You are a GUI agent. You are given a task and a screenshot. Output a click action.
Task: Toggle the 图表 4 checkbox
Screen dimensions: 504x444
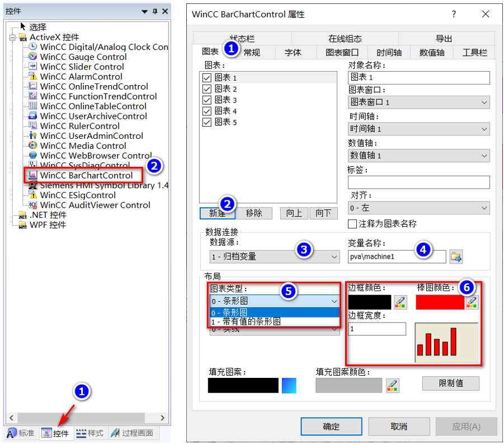(x=206, y=111)
